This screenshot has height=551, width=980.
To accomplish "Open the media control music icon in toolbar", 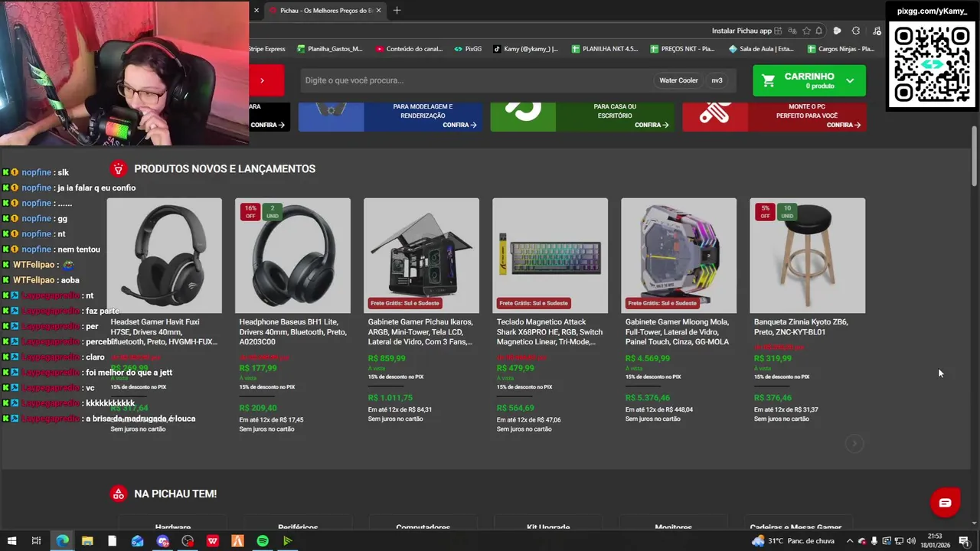I will pos(877,31).
